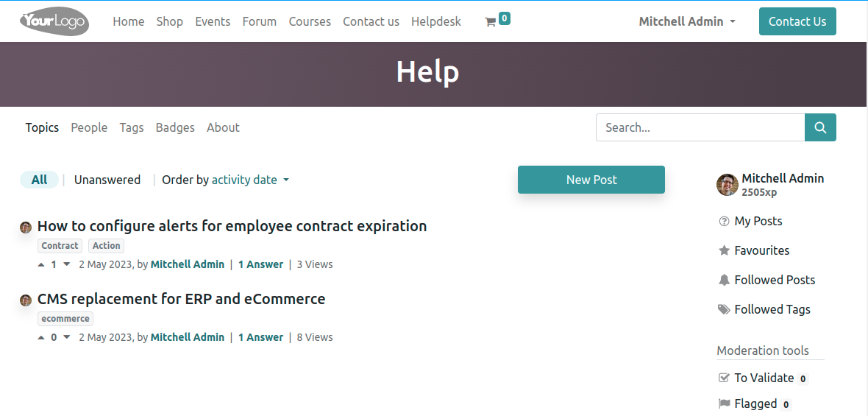
Task: Click the Help banner heading
Action: pos(428,73)
